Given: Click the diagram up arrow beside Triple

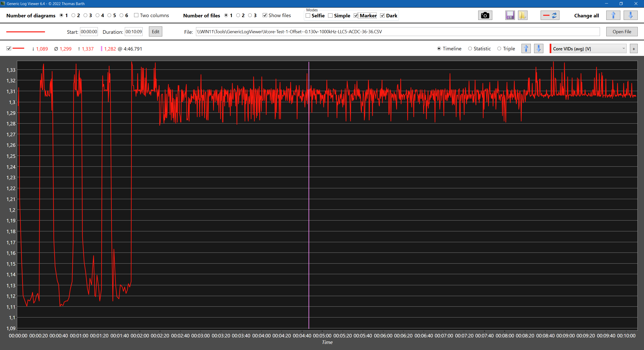Looking at the screenshot, I should (x=526, y=49).
